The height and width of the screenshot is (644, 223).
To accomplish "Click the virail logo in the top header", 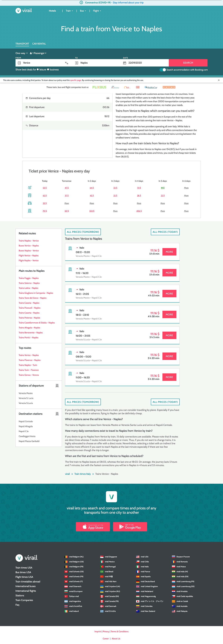I will click(24, 11).
